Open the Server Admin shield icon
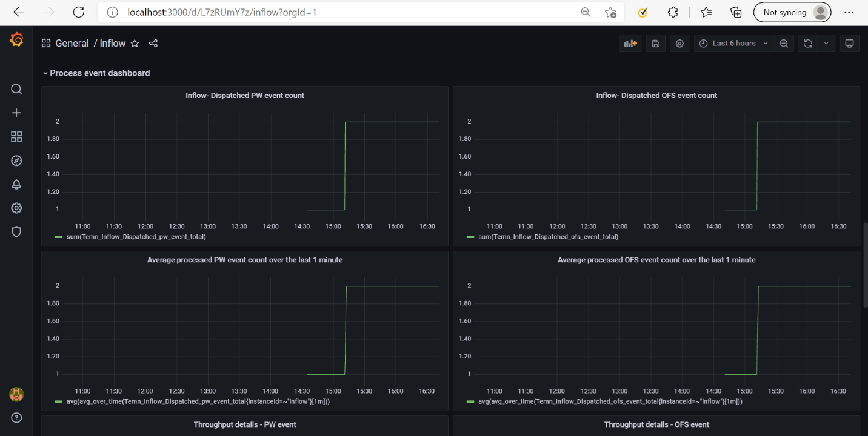868x436 pixels. pos(16,232)
